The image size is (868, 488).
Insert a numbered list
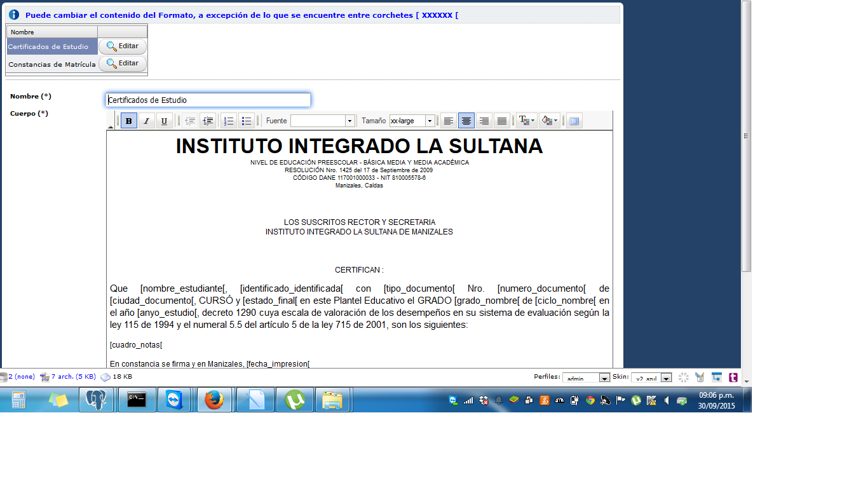pyautogui.click(x=229, y=121)
